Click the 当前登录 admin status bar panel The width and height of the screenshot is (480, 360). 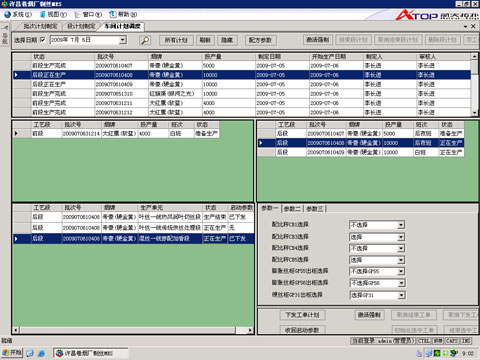coord(383,341)
